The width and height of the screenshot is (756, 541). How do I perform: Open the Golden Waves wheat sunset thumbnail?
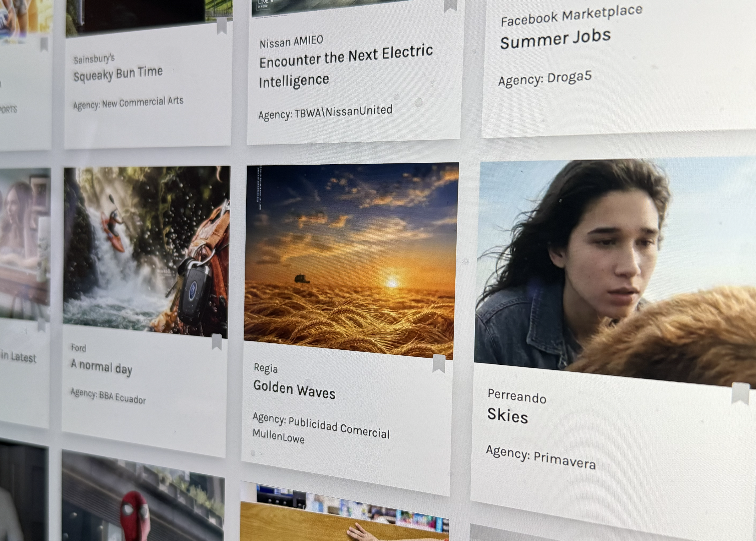pyautogui.click(x=351, y=261)
